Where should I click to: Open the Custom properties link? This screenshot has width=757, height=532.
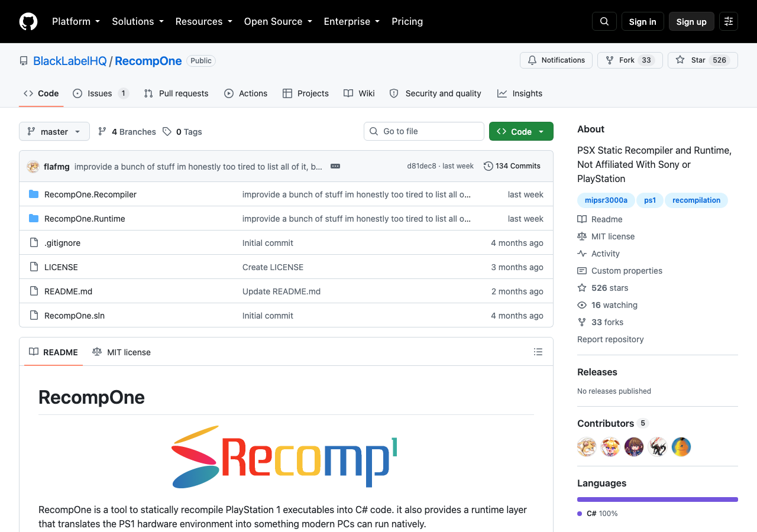click(620, 271)
